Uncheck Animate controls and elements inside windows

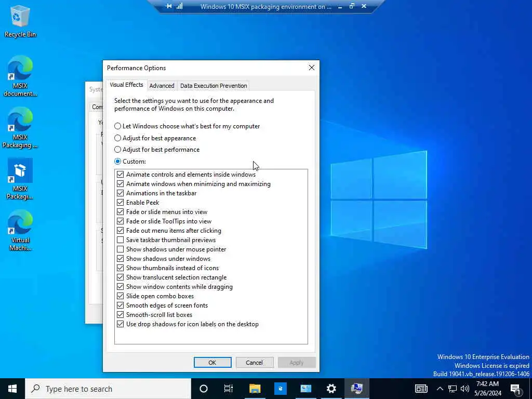click(x=120, y=175)
